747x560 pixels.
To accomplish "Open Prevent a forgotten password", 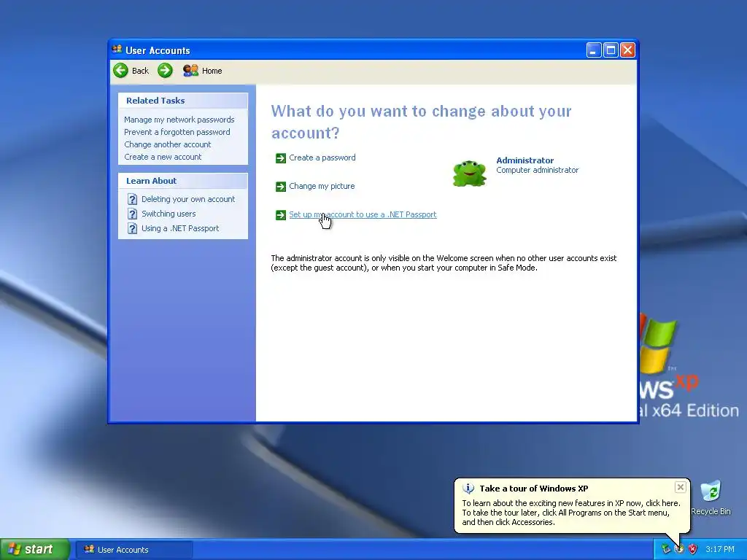I will click(177, 132).
